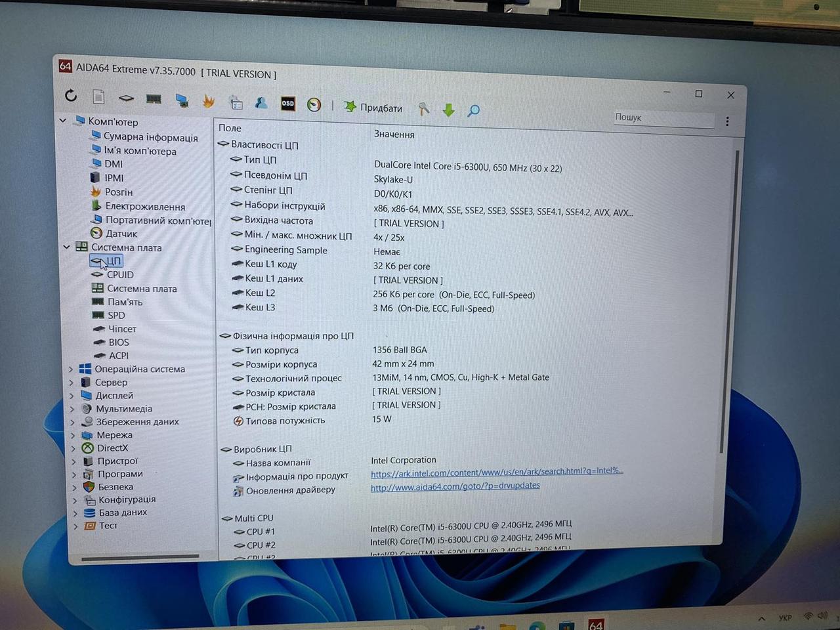
Task: Focus the Пошук search field
Action: 663,118
